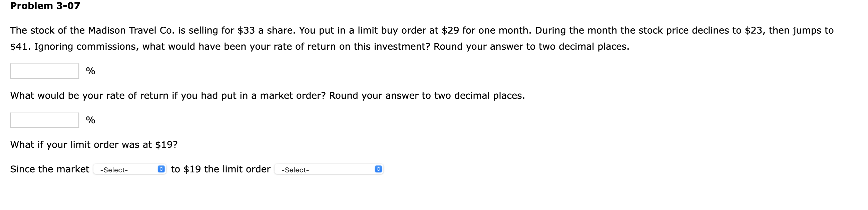Click the percent sign after the second answer box

click(90, 120)
